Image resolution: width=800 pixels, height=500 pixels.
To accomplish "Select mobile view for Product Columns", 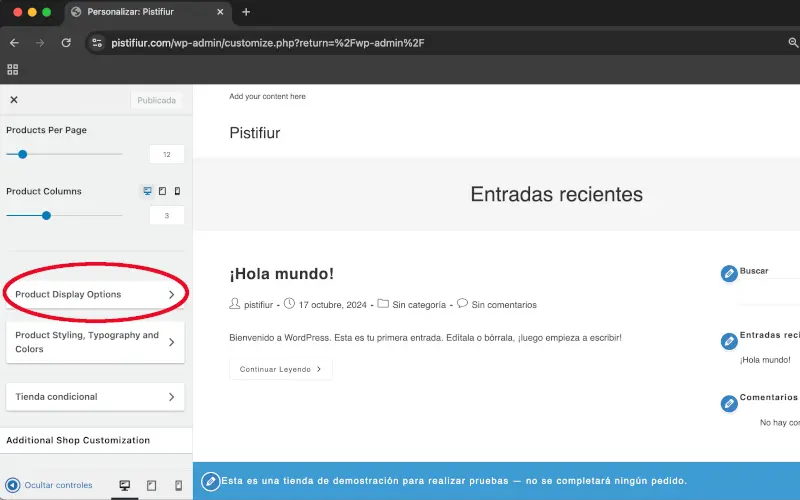I will click(177, 191).
